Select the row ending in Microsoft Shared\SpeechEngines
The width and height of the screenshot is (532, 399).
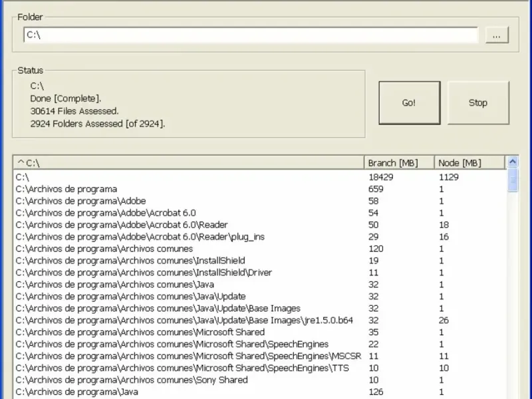pos(259,344)
